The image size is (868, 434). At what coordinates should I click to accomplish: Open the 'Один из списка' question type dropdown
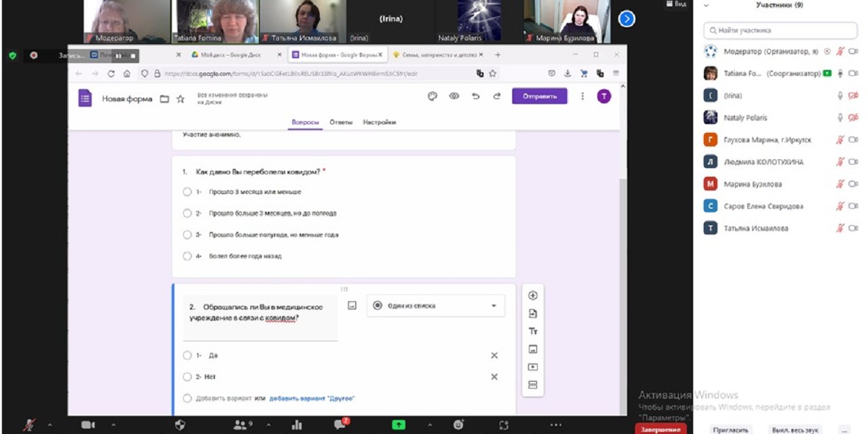(x=435, y=306)
